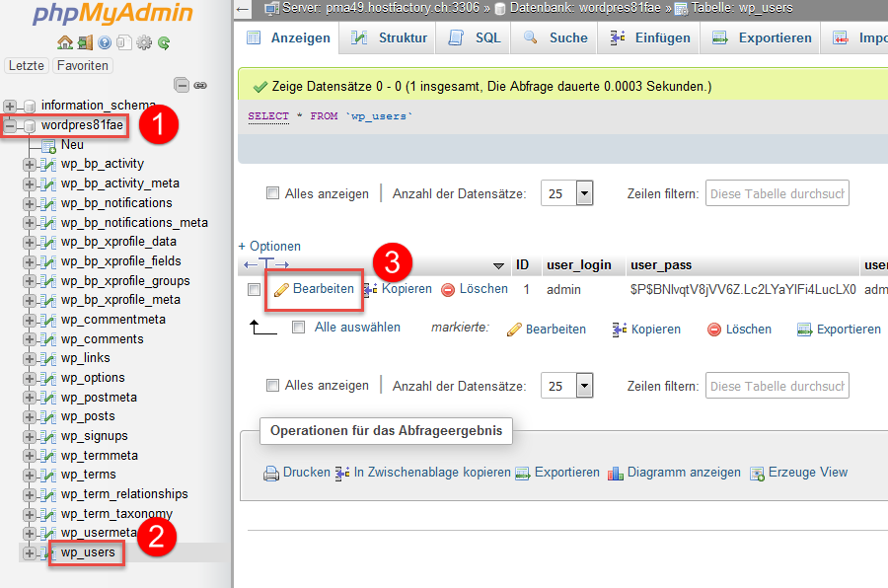This screenshot has width=888, height=588.
Task: Open the MySQL documentation page icon
Action: (124, 42)
